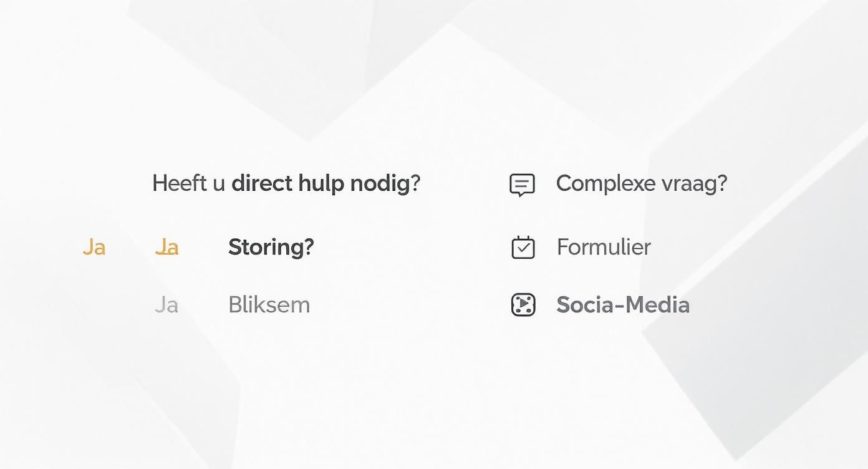Click the bold word "hulp" in the heading
The height and width of the screenshot is (469, 868).
(x=321, y=183)
